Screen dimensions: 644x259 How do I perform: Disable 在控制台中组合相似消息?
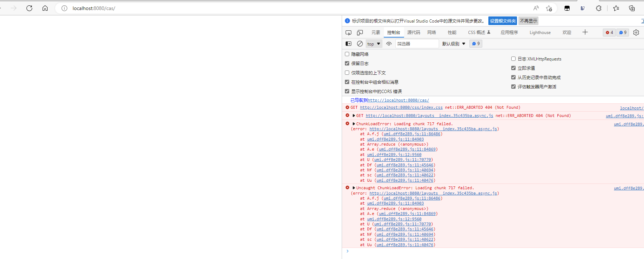click(347, 82)
